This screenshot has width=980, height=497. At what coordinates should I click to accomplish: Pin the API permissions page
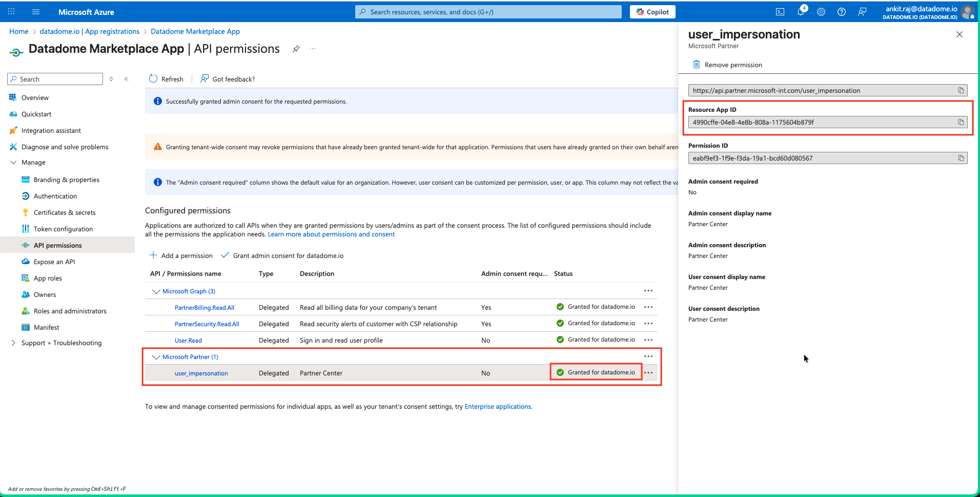tap(296, 49)
